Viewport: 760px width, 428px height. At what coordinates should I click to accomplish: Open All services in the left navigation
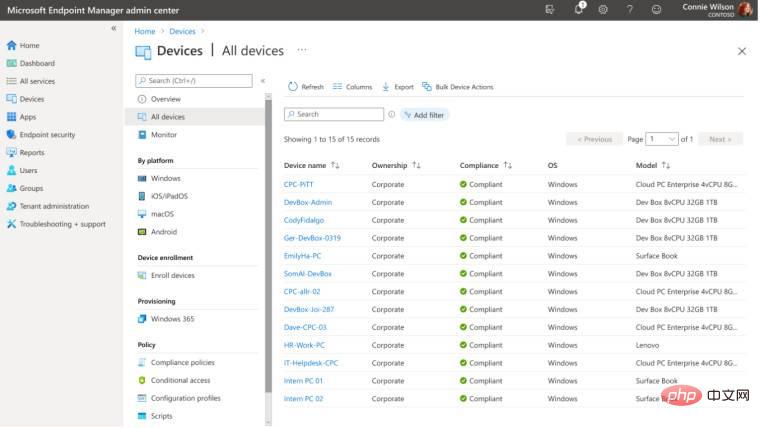tap(37, 81)
